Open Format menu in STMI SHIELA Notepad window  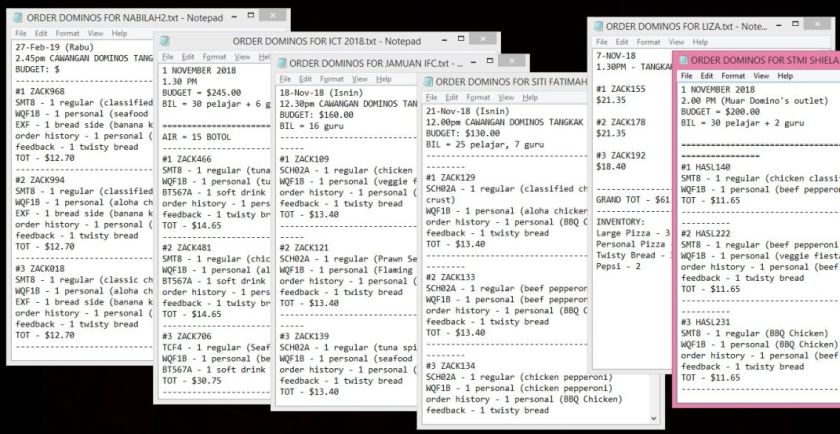[x=733, y=76]
